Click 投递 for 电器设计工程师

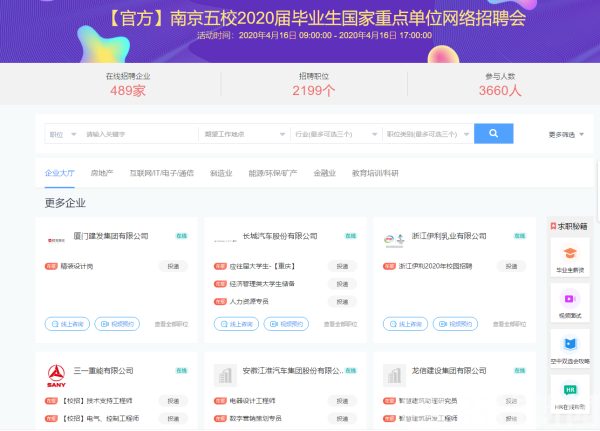click(x=342, y=401)
